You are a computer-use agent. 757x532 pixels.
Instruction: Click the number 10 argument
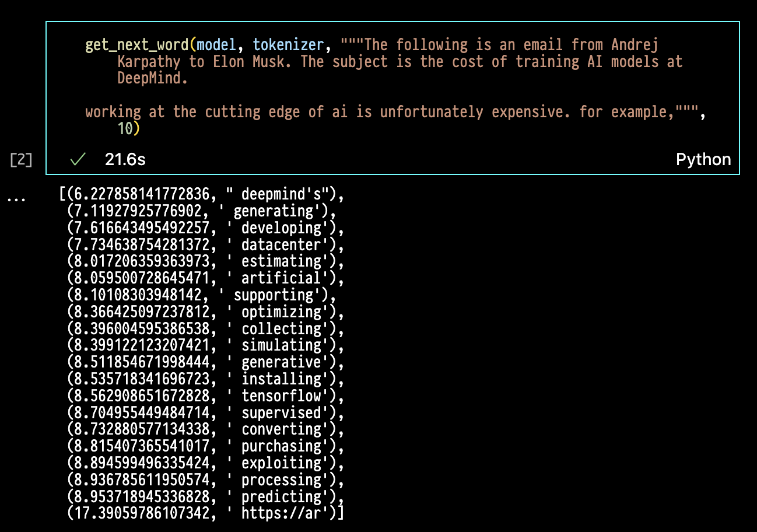click(x=125, y=129)
